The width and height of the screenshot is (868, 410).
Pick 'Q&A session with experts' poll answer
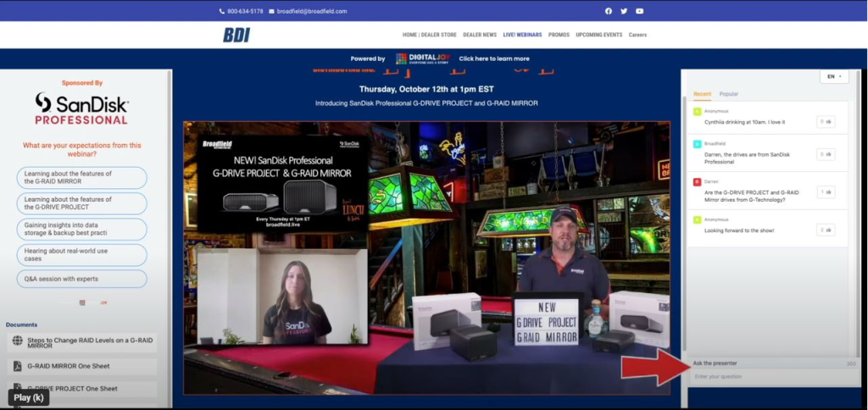(81, 279)
